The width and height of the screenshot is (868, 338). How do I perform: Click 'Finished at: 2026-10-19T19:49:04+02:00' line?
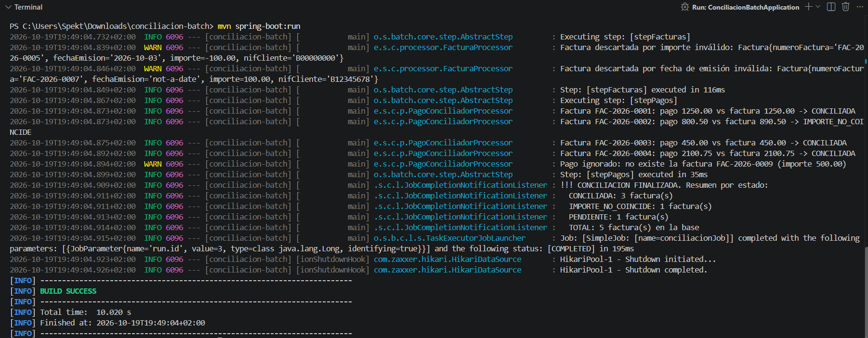[122, 323]
